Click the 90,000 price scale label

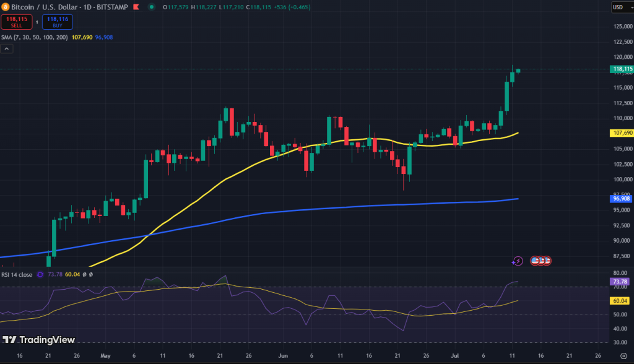[x=622, y=241]
